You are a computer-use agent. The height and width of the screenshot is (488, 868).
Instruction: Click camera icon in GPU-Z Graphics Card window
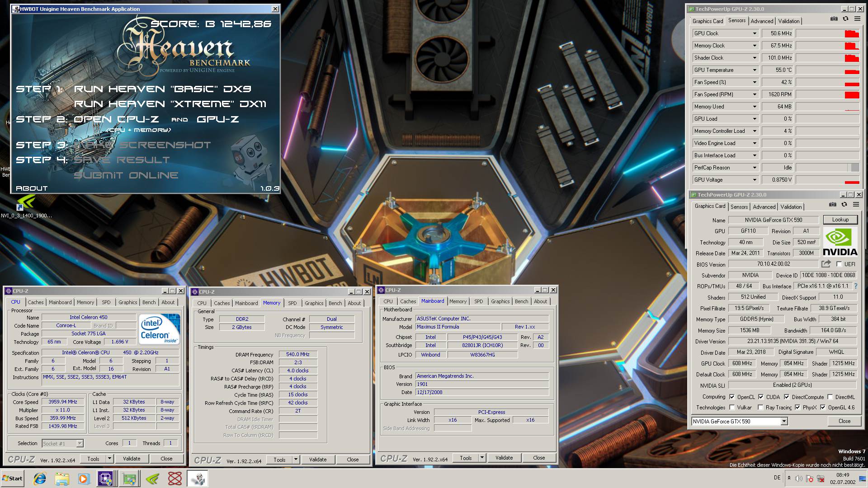click(833, 205)
